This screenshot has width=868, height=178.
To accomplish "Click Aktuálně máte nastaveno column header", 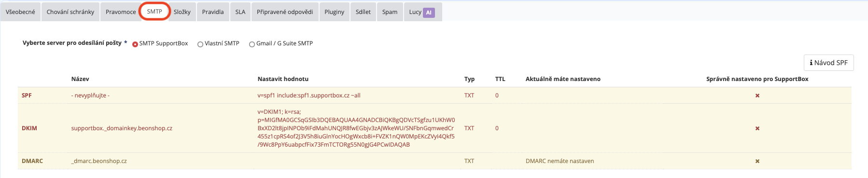I will click(563, 79).
